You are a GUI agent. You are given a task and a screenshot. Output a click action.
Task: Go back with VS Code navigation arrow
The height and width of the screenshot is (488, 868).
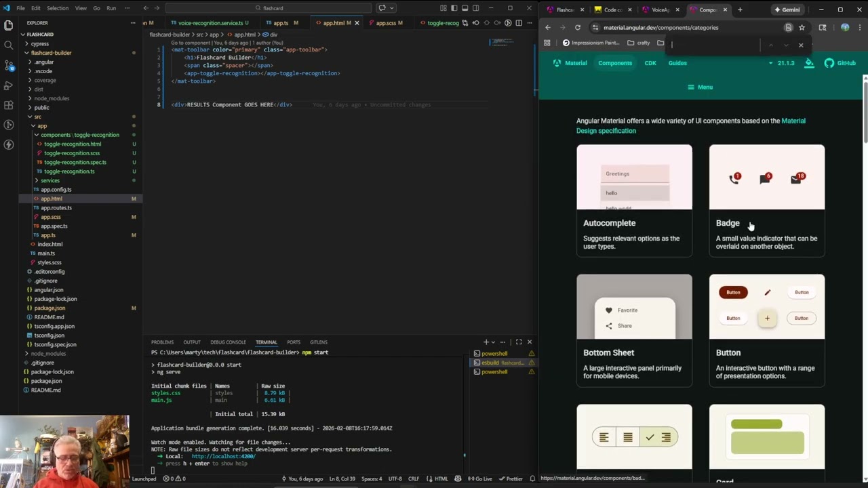[x=146, y=8]
